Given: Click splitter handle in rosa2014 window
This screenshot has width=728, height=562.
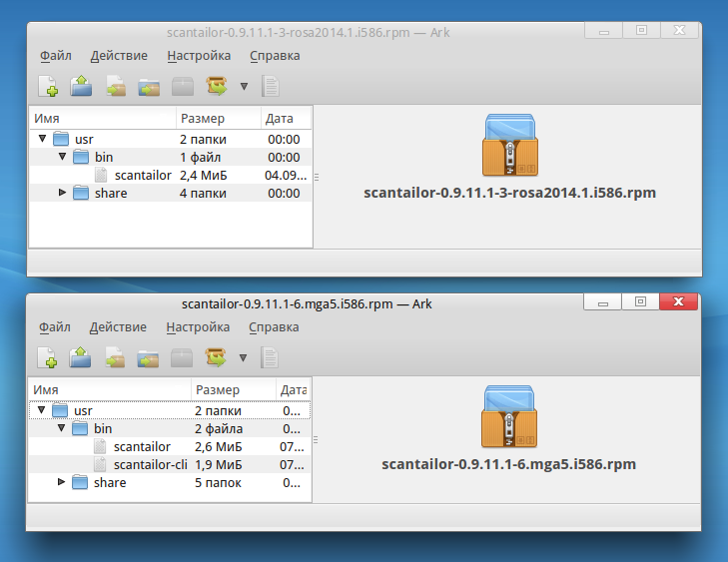Looking at the screenshot, I should (317, 177).
